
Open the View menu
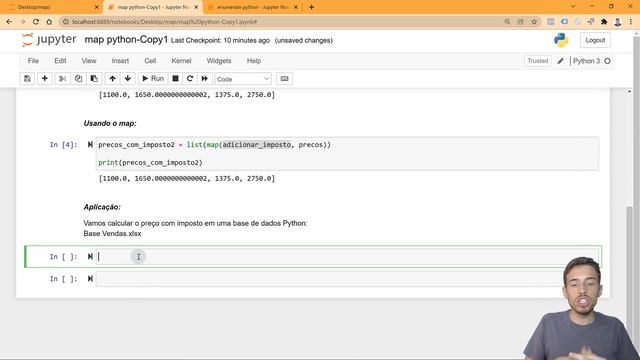89,61
